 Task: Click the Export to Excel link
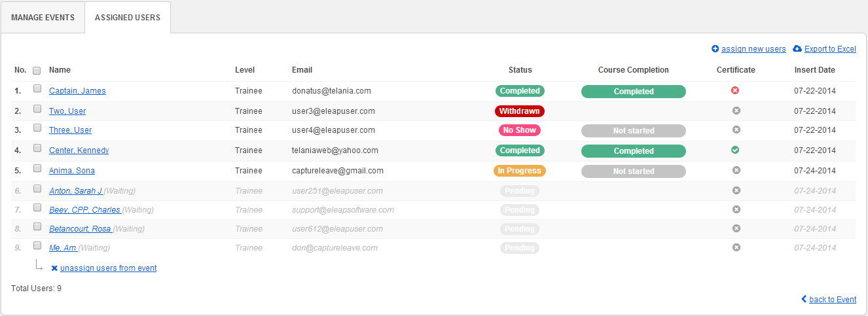[x=829, y=49]
